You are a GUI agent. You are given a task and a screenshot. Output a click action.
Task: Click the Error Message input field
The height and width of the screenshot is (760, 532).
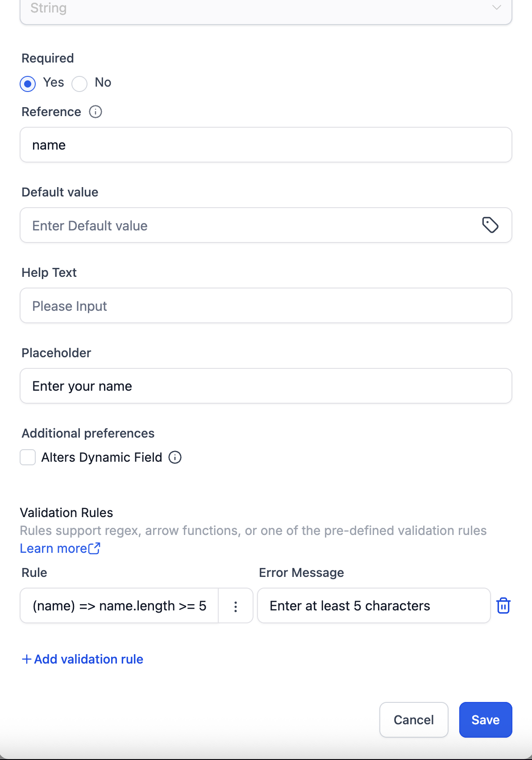(x=374, y=606)
